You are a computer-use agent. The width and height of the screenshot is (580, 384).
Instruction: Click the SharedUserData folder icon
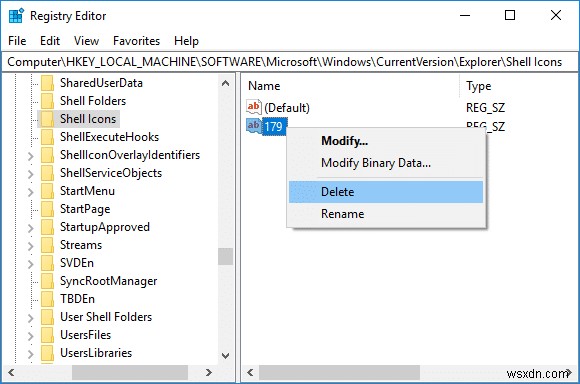[x=48, y=83]
